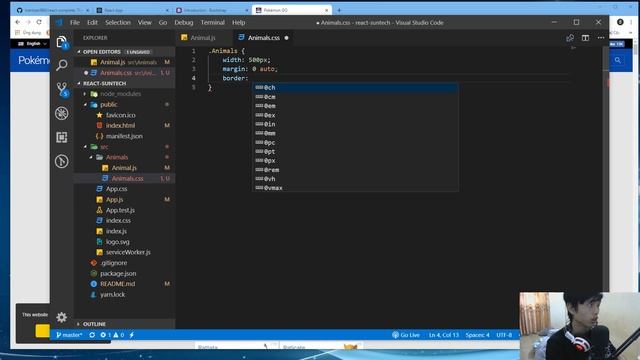Open the Extensions view in activity bar
The image size is (640, 360).
62,137
